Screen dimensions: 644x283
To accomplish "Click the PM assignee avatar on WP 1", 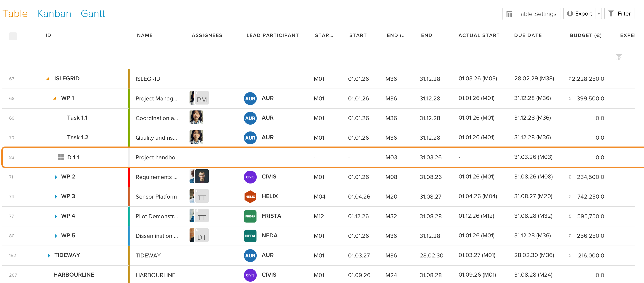I will [x=201, y=98].
